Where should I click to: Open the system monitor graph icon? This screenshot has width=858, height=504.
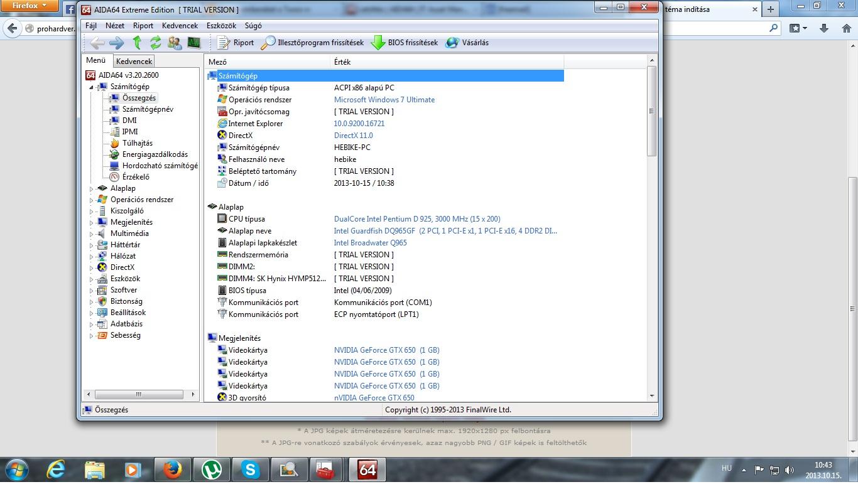point(193,43)
